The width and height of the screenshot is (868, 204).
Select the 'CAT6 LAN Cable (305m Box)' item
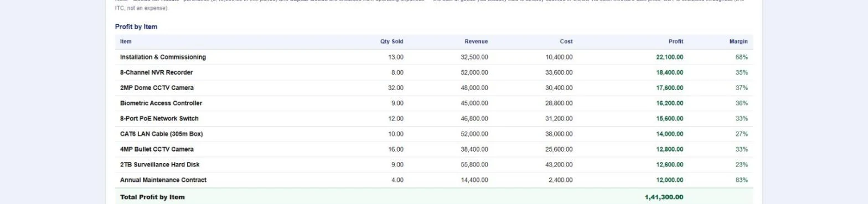click(x=161, y=134)
